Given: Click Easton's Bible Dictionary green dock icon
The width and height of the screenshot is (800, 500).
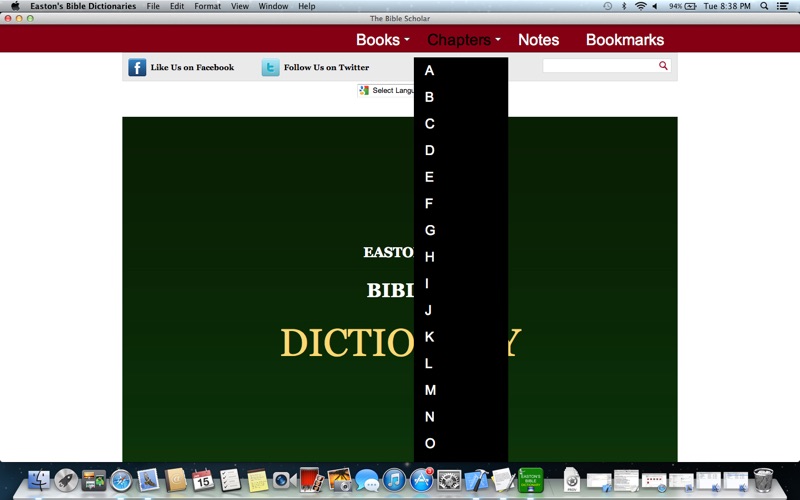Looking at the screenshot, I should coord(531,481).
